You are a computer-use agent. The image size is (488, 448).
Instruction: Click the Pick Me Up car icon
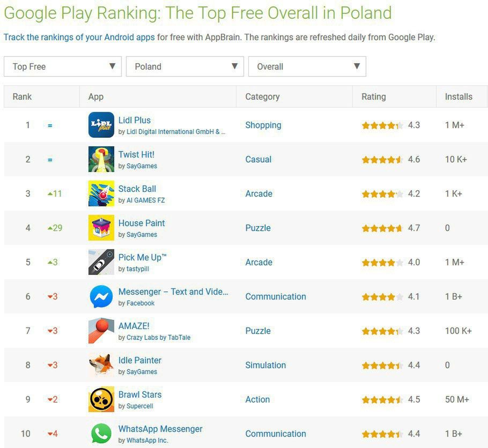[101, 262]
